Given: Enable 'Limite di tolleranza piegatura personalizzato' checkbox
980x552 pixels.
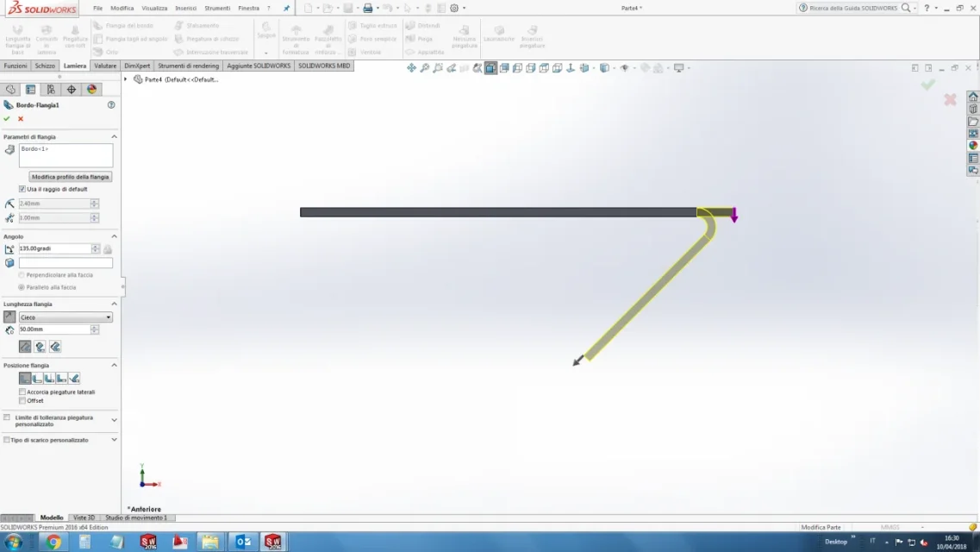Looking at the screenshot, I should [x=7, y=417].
